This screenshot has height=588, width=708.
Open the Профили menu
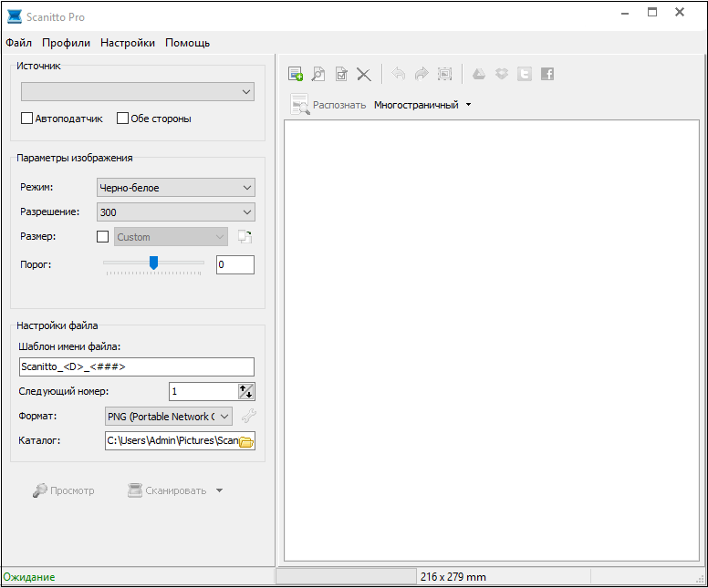click(66, 43)
